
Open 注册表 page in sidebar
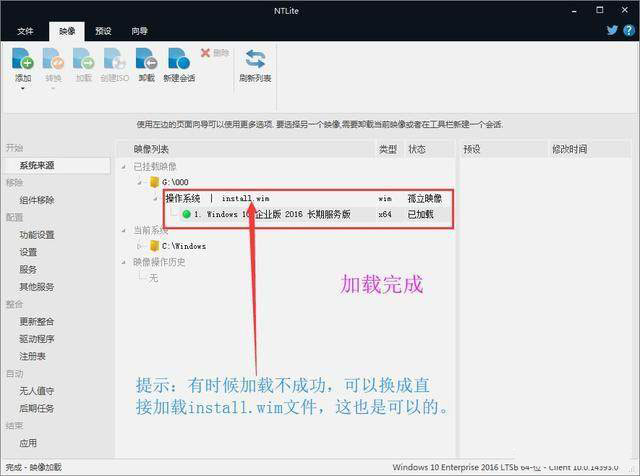pyautogui.click(x=32, y=356)
